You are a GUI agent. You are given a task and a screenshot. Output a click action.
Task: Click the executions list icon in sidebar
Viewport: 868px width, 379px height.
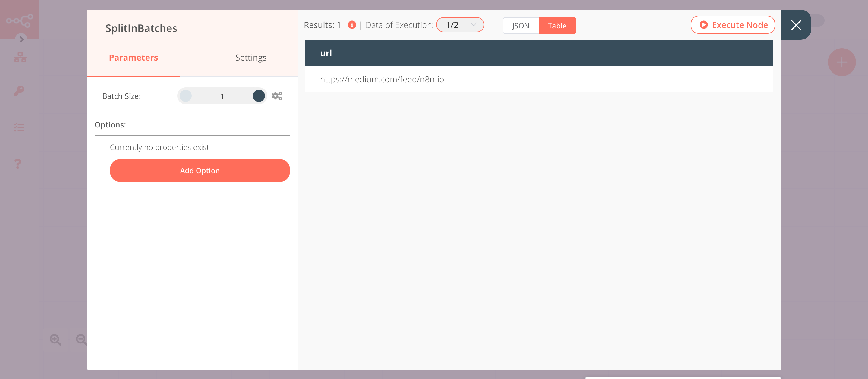click(x=19, y=127)
